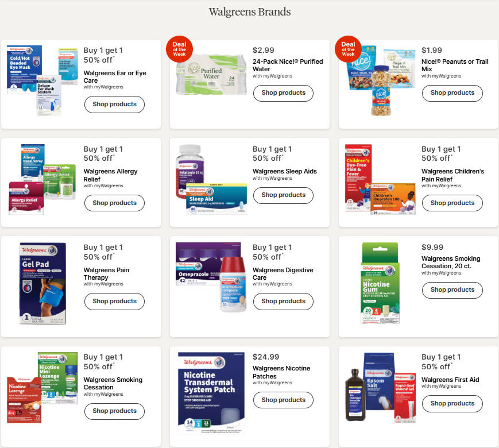Open the Allergy Relief product image
This screenshot has width=499, height=448.
(42, 179)
